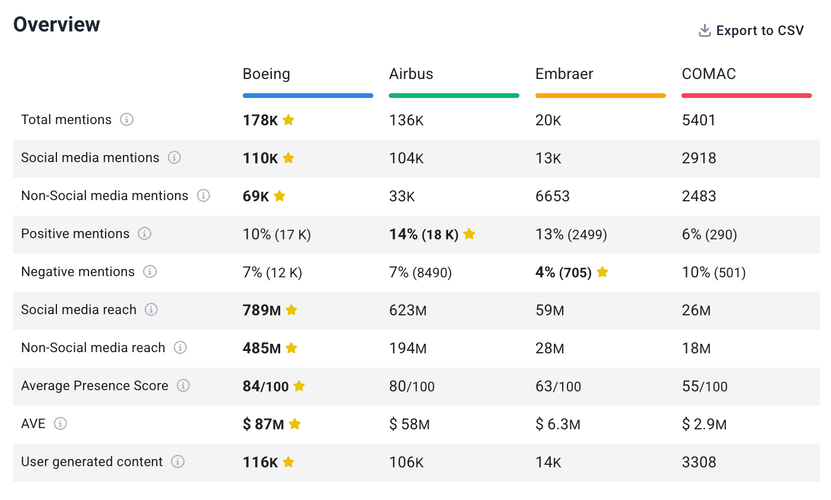Screen dimensions: 831x500
Task: Open info icon next to Total mentions
Action: pyautogui.click(x=127, y=119)
